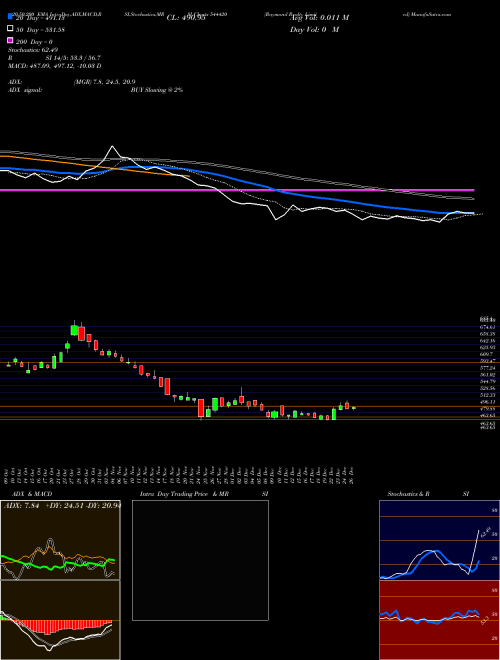Click the Intra Day Trading Price & MRSI title

coord(204,494)
